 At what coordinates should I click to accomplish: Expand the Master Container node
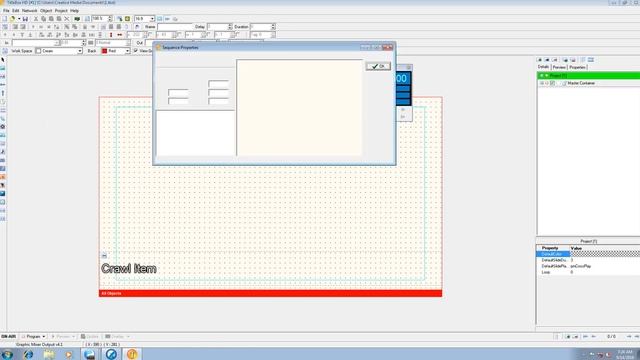point(542,83)
